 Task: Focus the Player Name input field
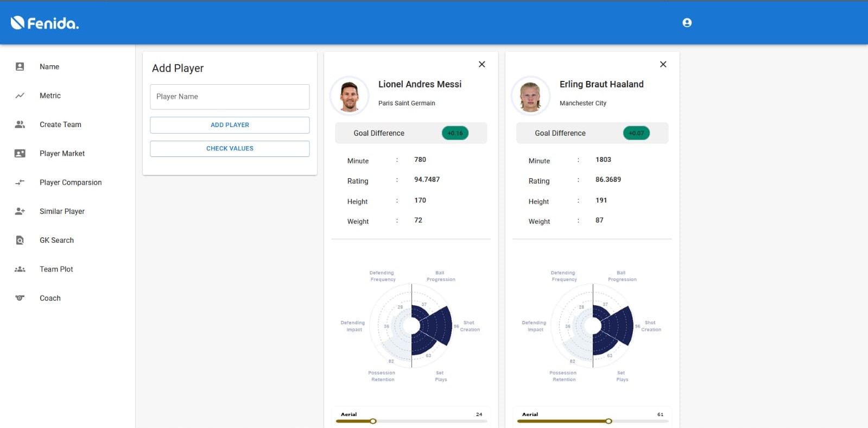click(x=230, y=97)
